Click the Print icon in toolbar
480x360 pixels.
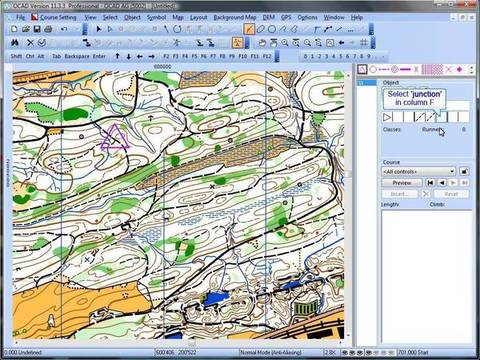click(x=48, y=29)
